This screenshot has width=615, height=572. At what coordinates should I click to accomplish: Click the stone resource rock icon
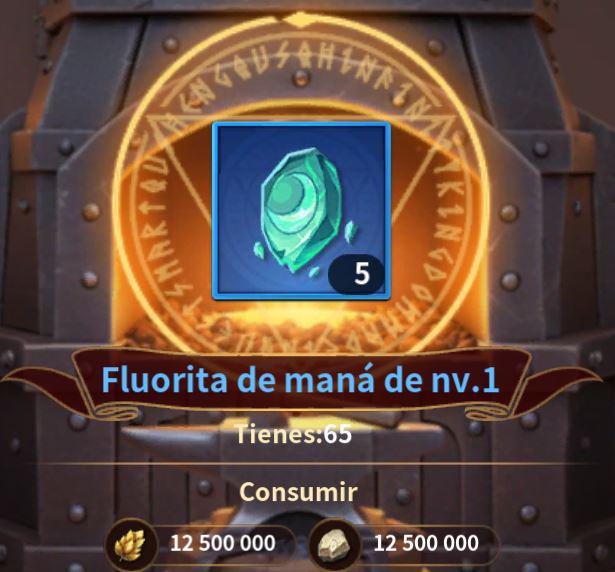pyautogui.click(x=335, y=545)
